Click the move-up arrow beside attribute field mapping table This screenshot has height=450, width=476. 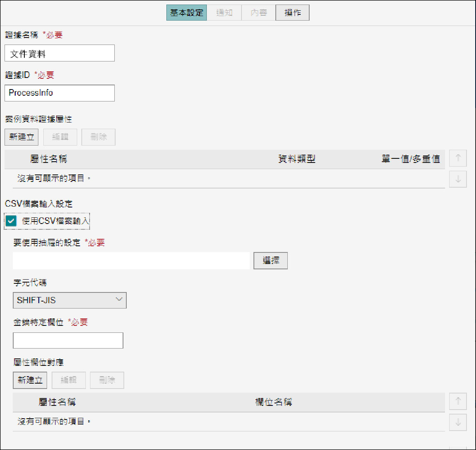458,401
